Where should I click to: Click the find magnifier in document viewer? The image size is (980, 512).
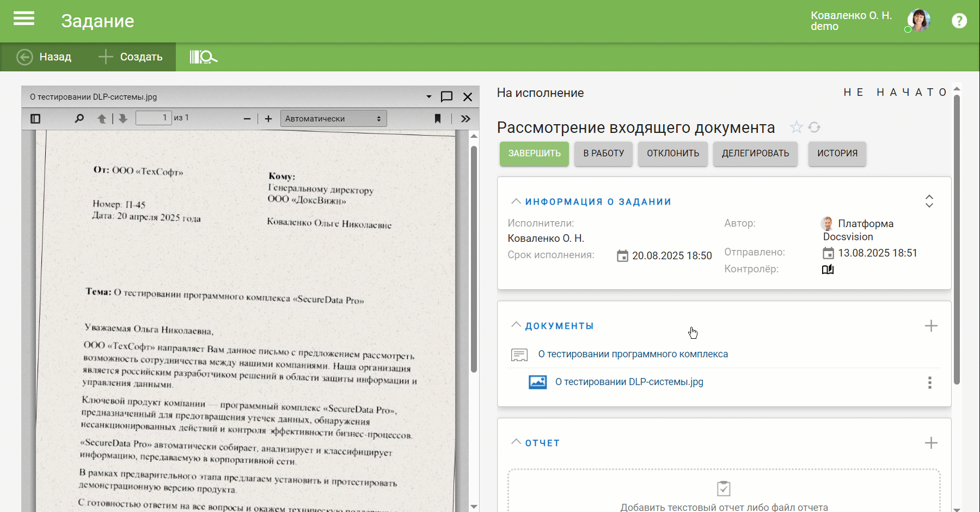coord(79,118)
